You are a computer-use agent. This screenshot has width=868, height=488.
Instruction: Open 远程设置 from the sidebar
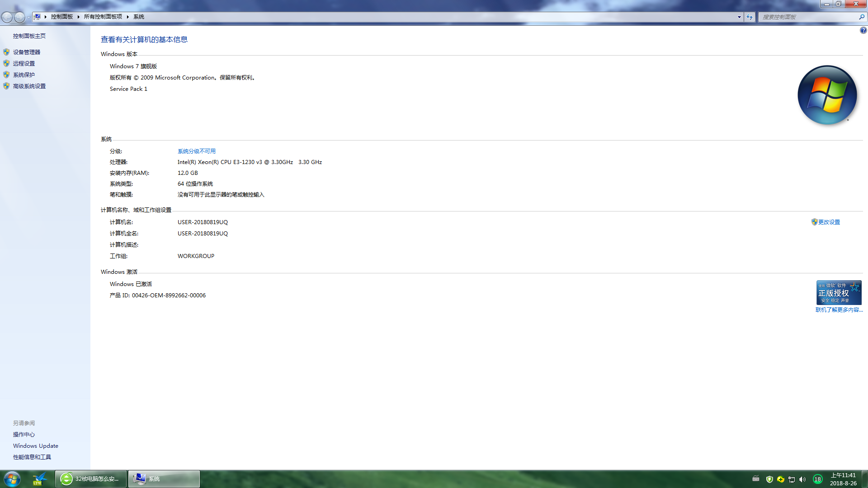coord(24,64)
